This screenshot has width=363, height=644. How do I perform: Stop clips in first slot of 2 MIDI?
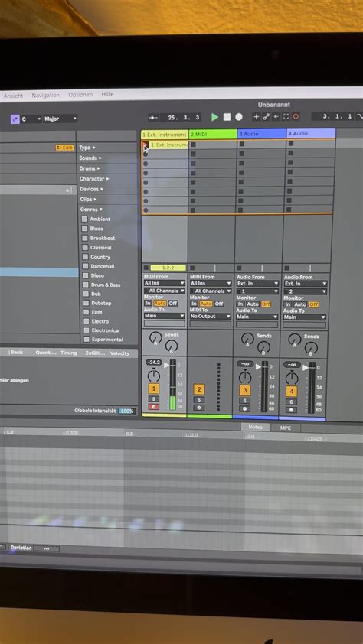193,145
